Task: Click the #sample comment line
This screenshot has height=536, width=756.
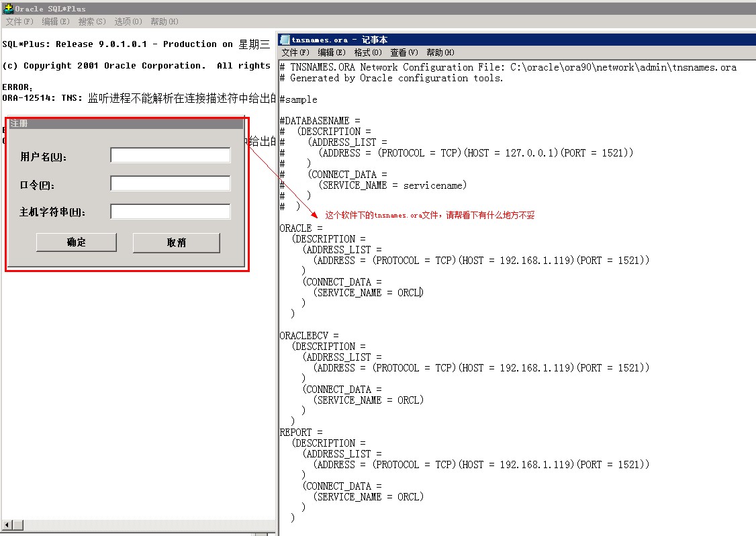Action: [x=299, y=99]
